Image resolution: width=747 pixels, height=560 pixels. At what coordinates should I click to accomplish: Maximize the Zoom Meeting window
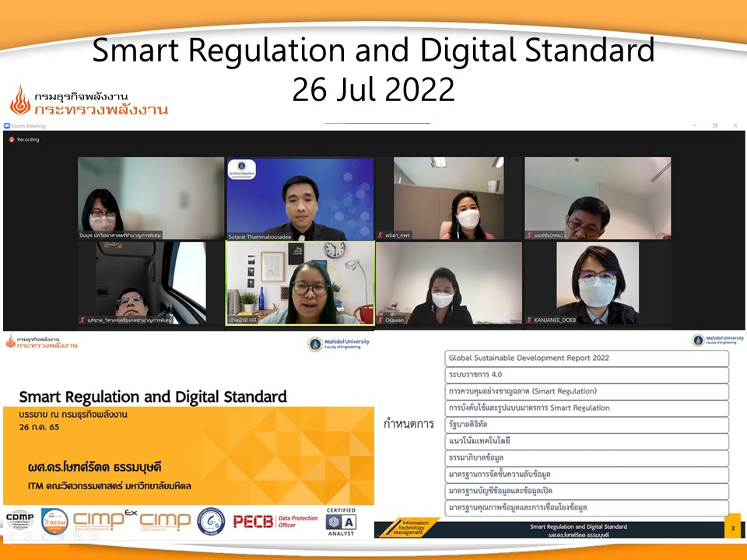pyautogui.click(x=715, y=125)
